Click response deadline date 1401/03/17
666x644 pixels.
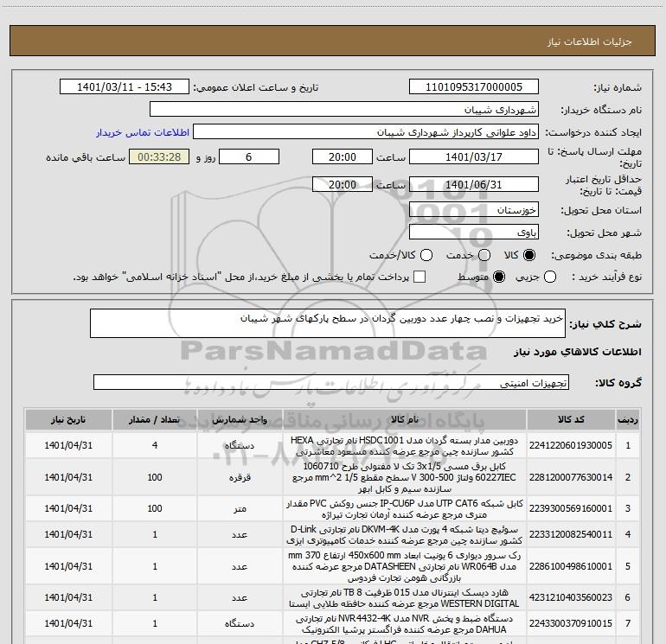pyautogui.click(x=474, y=156)
